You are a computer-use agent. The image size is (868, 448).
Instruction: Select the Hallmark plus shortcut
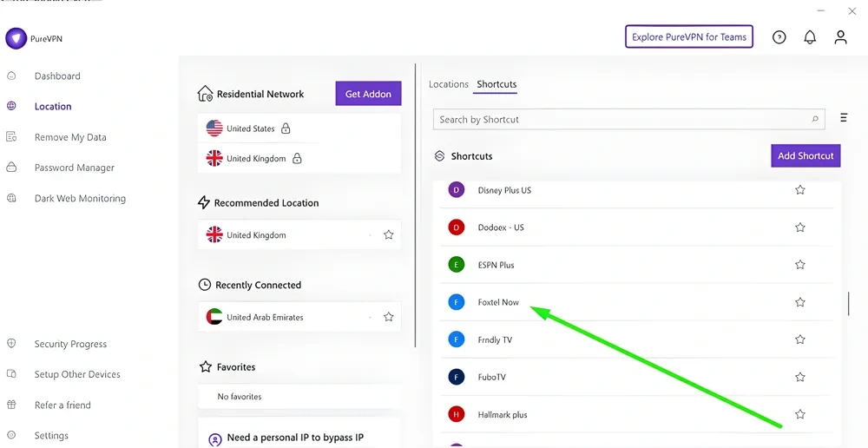click(x=636, y=414)
